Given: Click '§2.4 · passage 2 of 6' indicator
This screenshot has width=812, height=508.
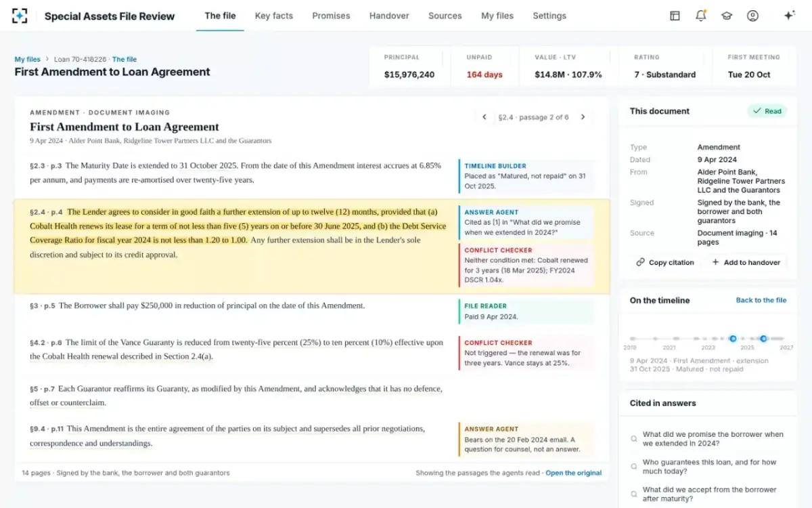Looking at the screenshot, I should point(533,117).
